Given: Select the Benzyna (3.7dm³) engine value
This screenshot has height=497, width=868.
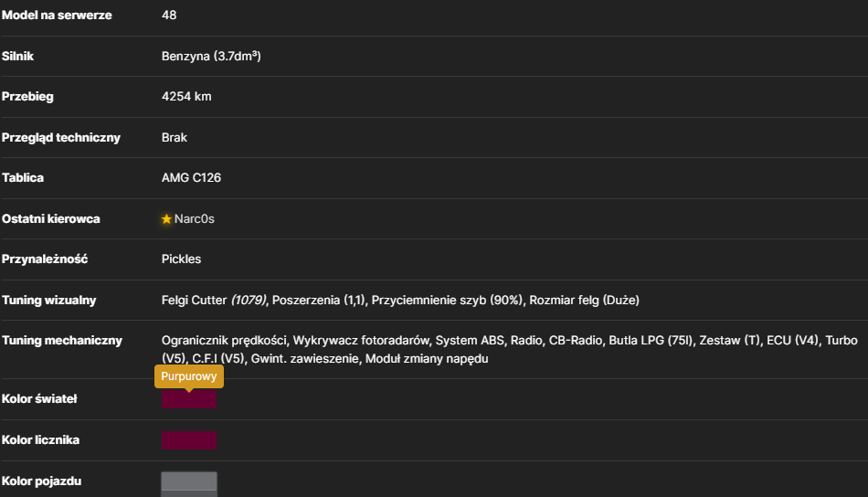Looking at the screenshot, I should [211, 56].
